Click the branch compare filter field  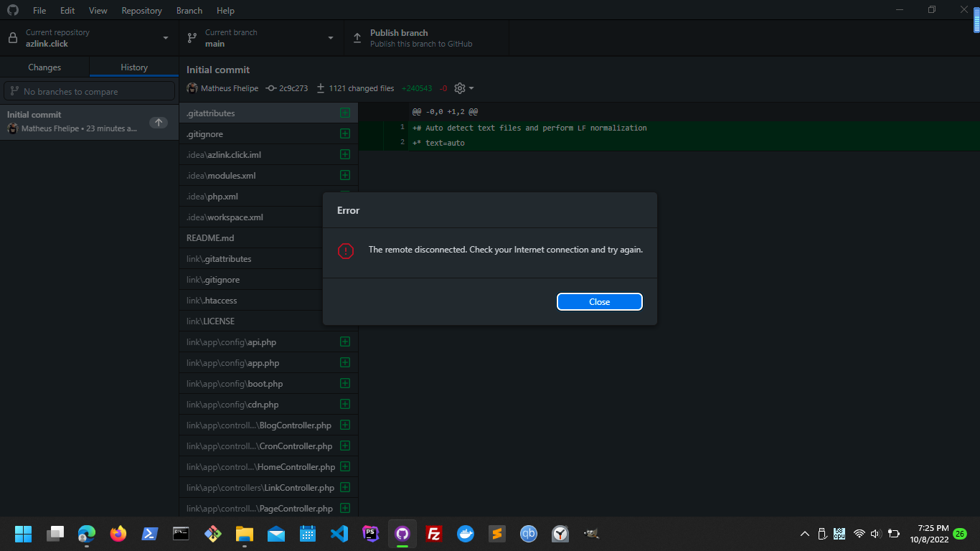coord(89,90)
